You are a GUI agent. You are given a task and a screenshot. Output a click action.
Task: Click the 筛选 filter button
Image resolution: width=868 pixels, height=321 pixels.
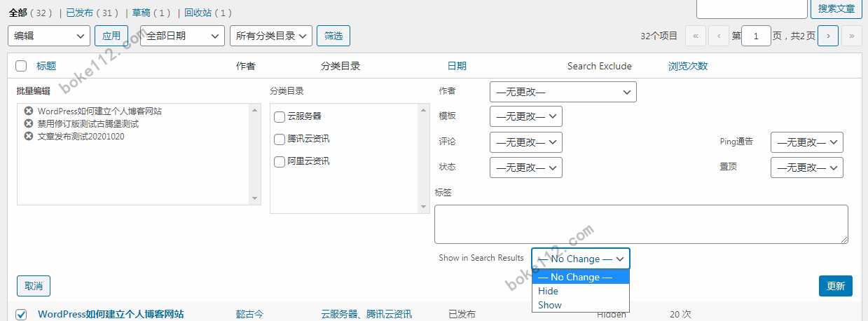(333, 36)
